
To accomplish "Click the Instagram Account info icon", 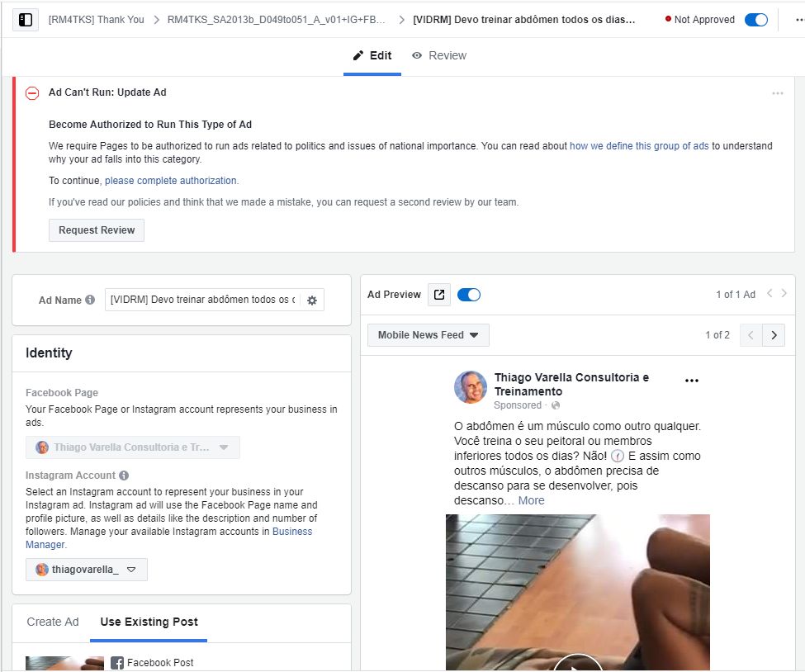I will point(124,476).
